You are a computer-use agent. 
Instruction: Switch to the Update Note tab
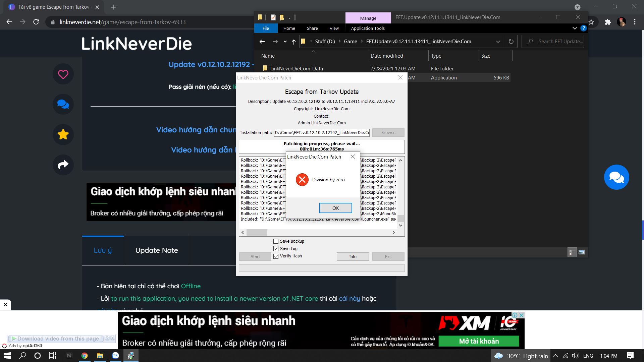(x=157, y=250)
